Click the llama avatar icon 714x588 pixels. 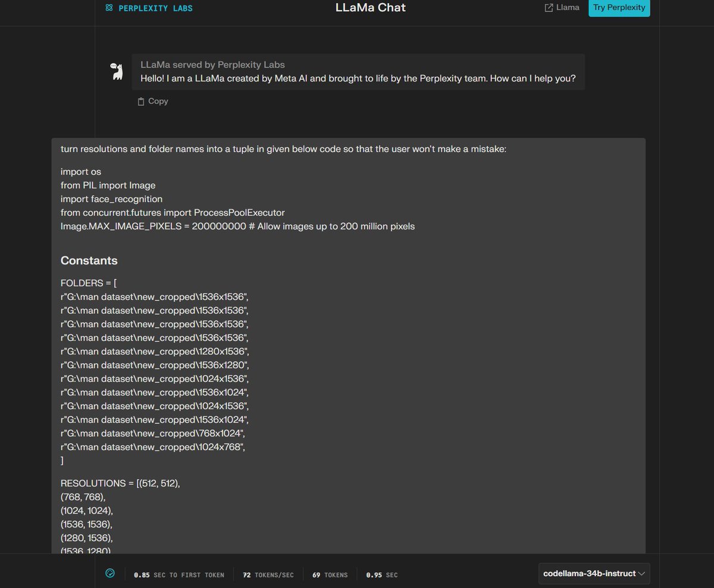pos(117,71)
